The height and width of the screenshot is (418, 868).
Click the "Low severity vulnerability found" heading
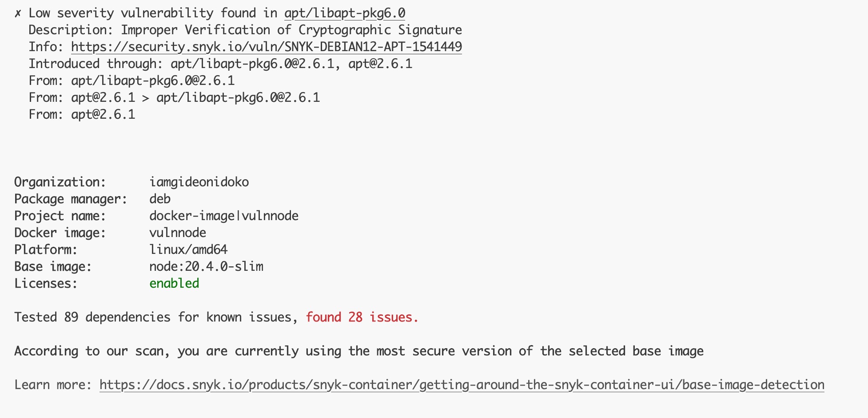pyautogui.click(x=153, y=13)
